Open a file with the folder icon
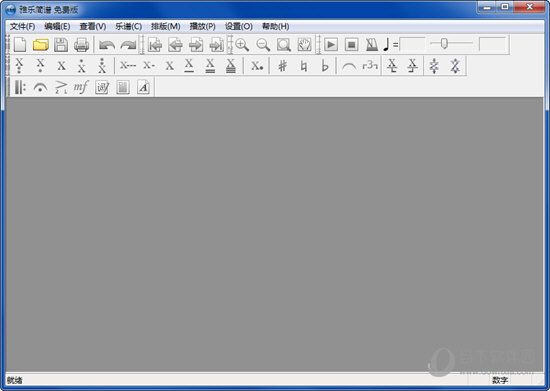 [x=41, y=45]
